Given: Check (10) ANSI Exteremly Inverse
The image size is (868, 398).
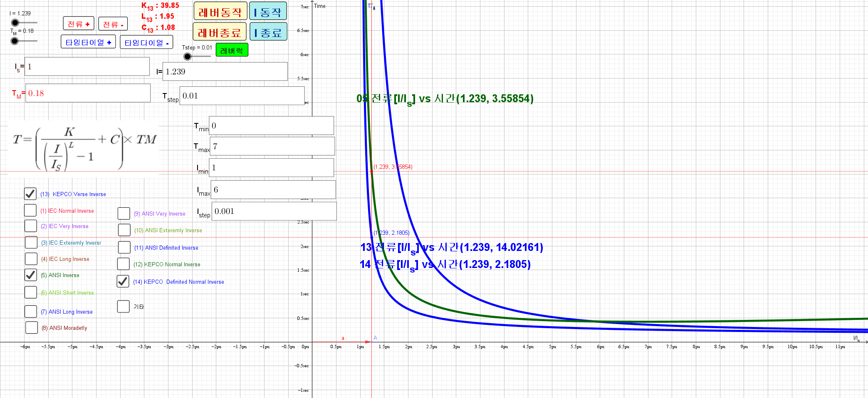Looking at the screenshot, I should 124,230.
